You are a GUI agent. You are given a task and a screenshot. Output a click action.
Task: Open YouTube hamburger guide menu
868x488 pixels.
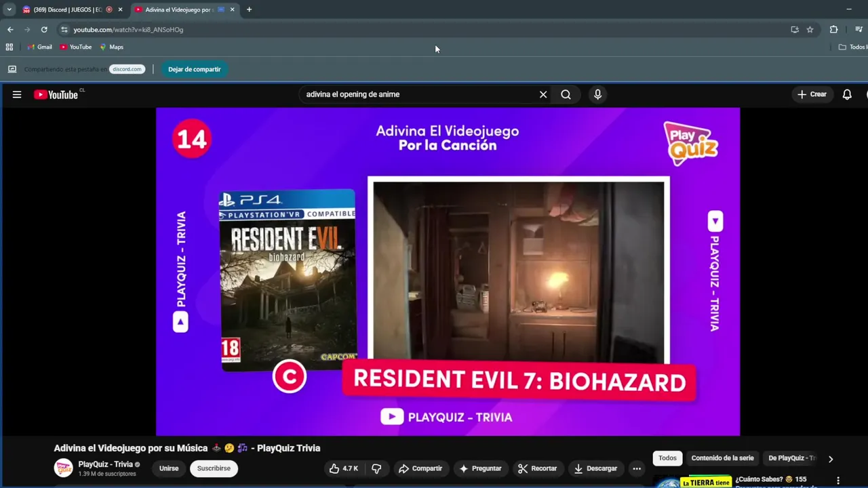[17, 95]
